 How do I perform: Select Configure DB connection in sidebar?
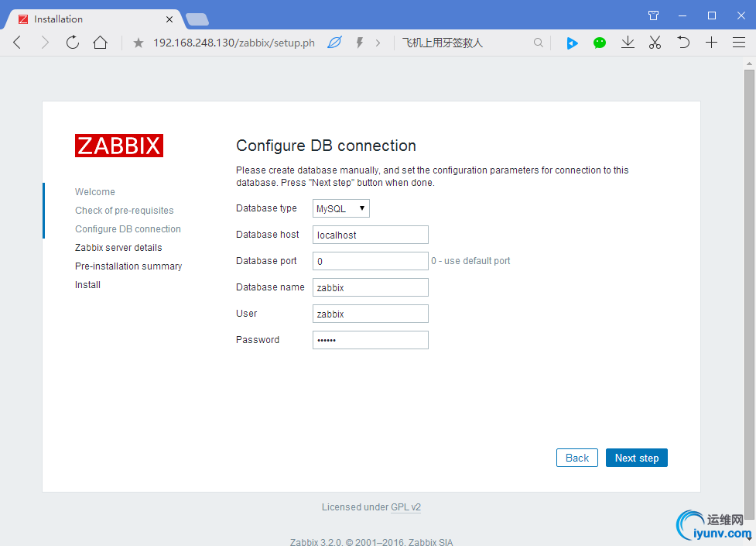click(x=128, y=228)
